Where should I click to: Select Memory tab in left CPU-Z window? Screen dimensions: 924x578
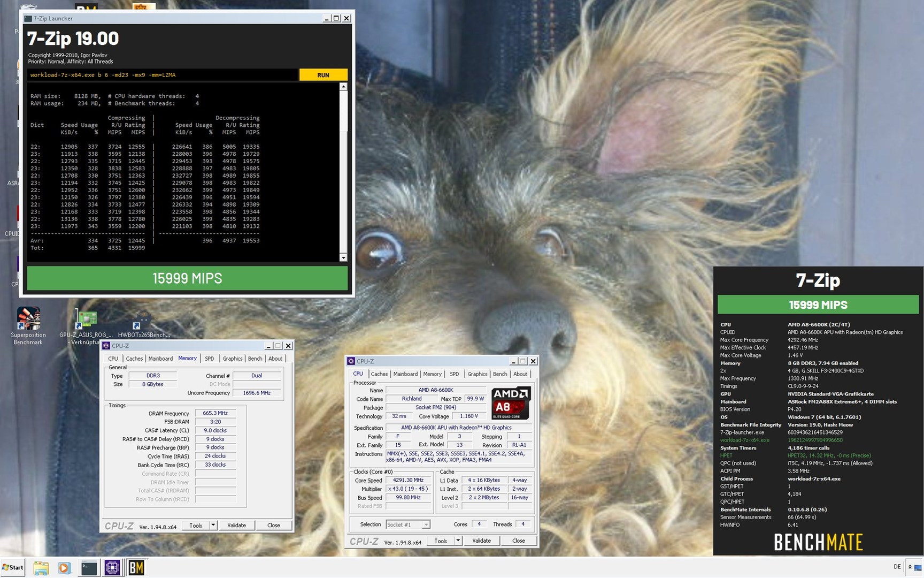pos(187,358)
